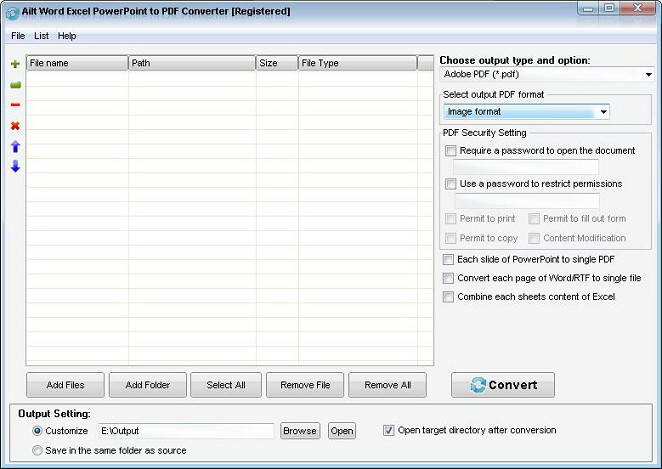Click the red X remove-all icon
This screenshot has width=662, height=469.
(15, 125)
